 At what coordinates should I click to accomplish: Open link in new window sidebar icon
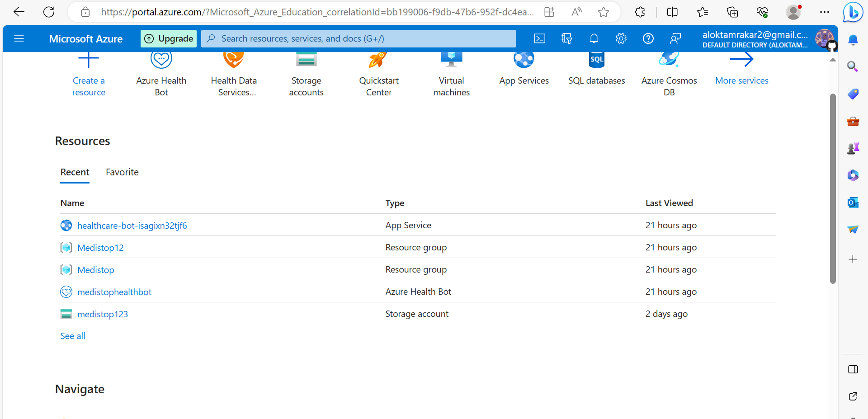(x=853, y=396)
